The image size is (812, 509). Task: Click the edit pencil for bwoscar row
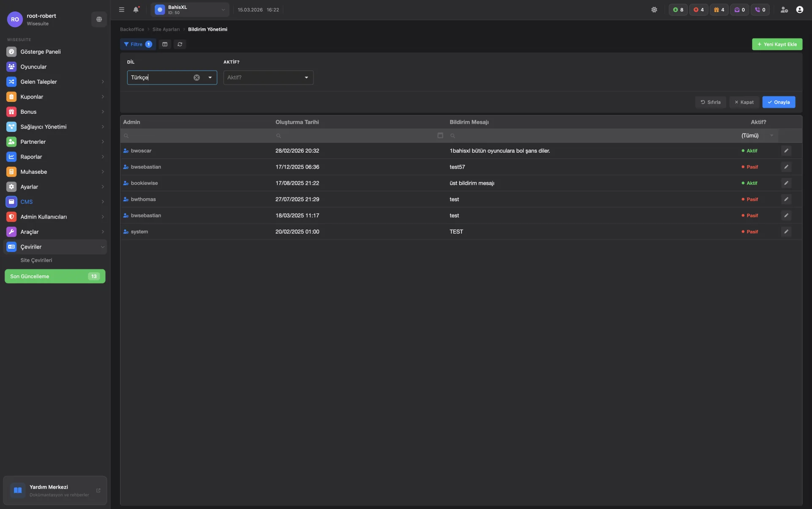tap(786, 151)
